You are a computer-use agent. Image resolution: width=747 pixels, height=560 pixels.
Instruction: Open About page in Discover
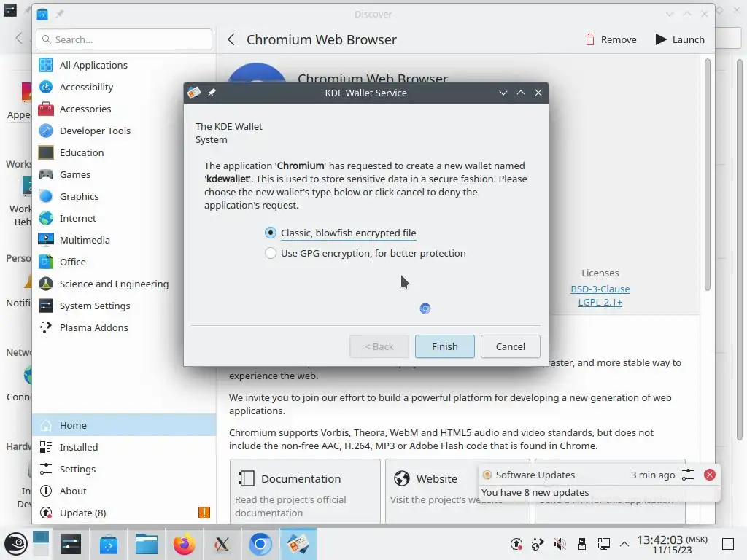[124, 491]
